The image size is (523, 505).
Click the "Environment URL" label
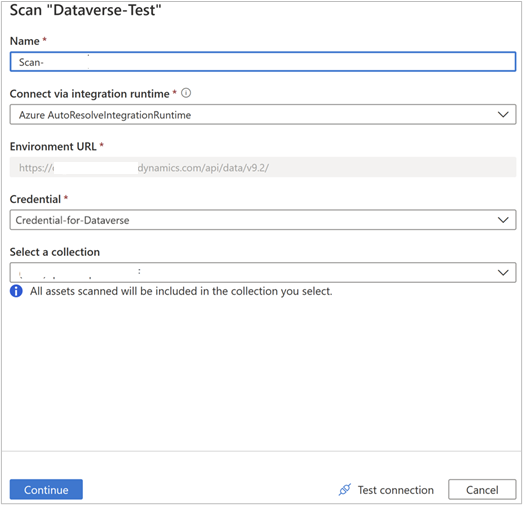click(x=53, y=146)
